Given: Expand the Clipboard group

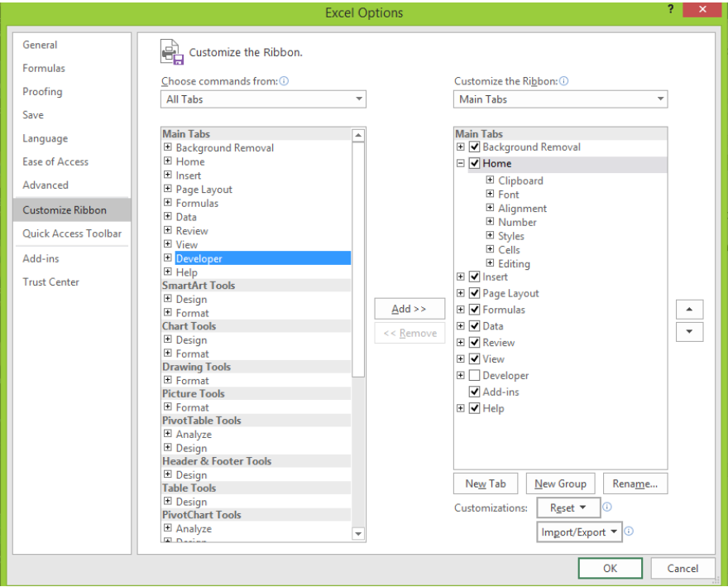Looking at the screenshot, I should point(490,180).
